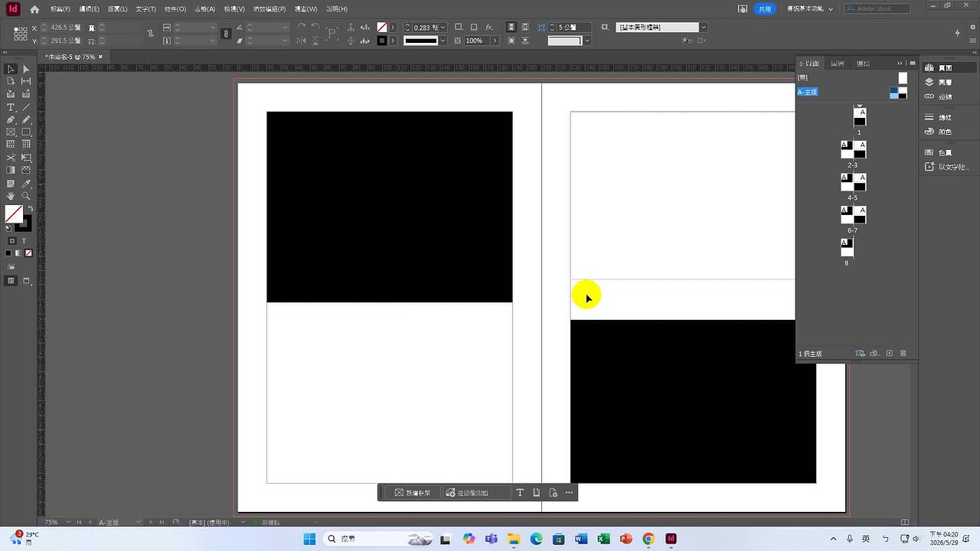Select the Selection tool arrow

tap(11, 69)
